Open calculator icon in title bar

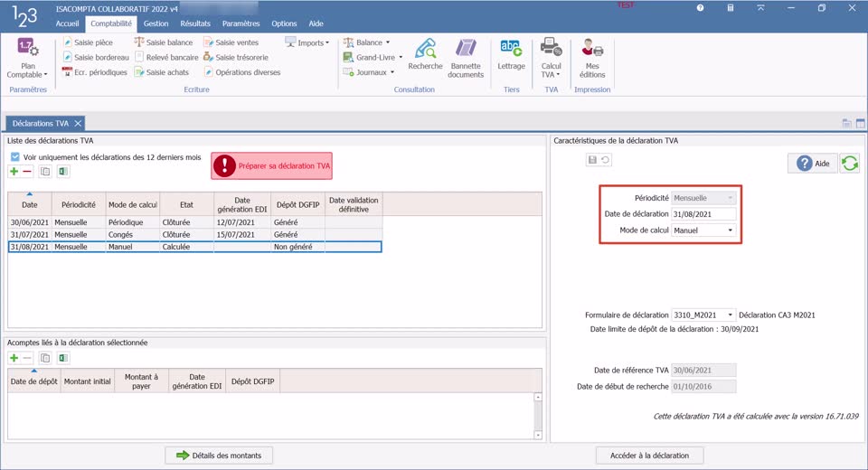731,8
